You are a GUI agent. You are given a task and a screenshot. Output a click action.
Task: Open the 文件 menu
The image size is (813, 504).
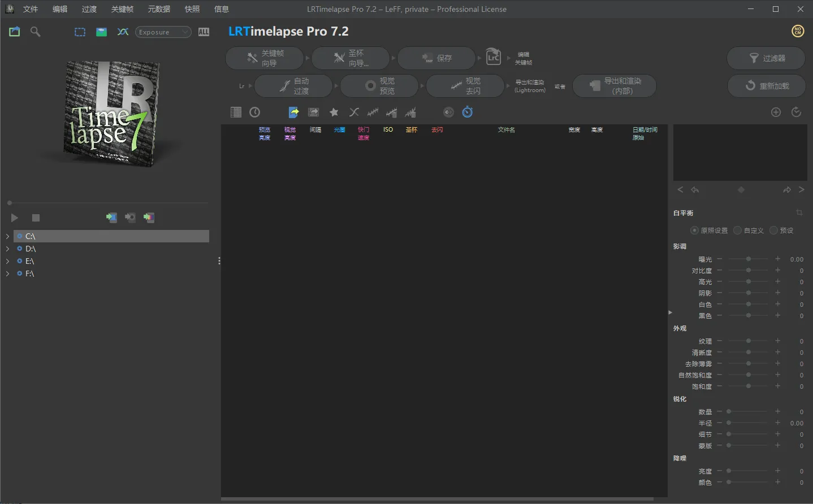click(x=31, y=9)
